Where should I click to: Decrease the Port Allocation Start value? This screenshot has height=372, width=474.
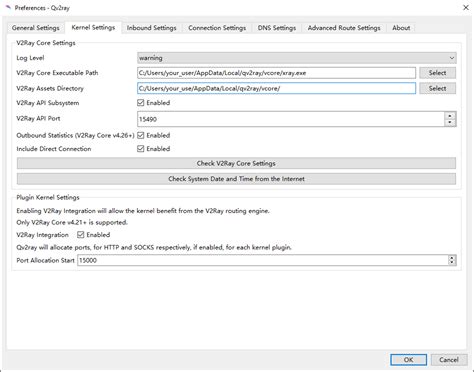[x=452, y=263]
